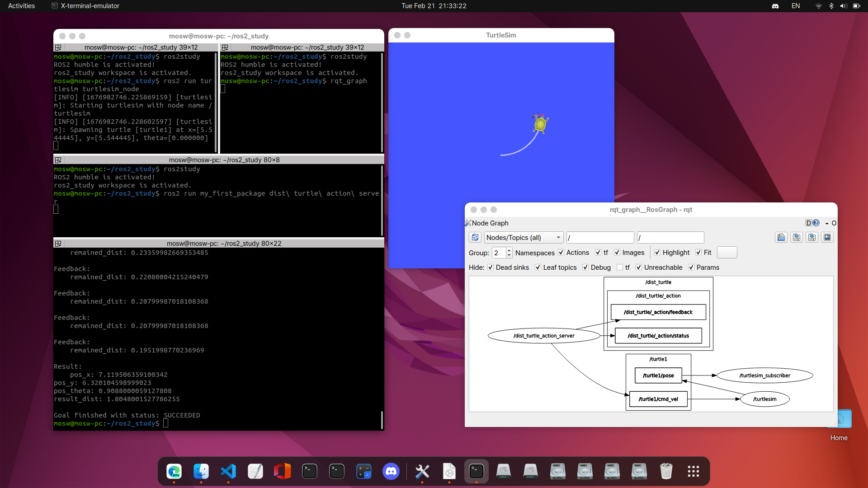This screenshot has height=488, width=868.
Task: Open the EN keyboard layout menu
Action: (796, 6)
